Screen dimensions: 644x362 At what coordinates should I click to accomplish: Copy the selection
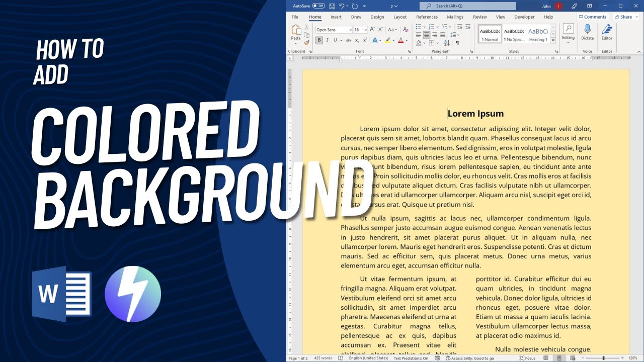[307, 35]
